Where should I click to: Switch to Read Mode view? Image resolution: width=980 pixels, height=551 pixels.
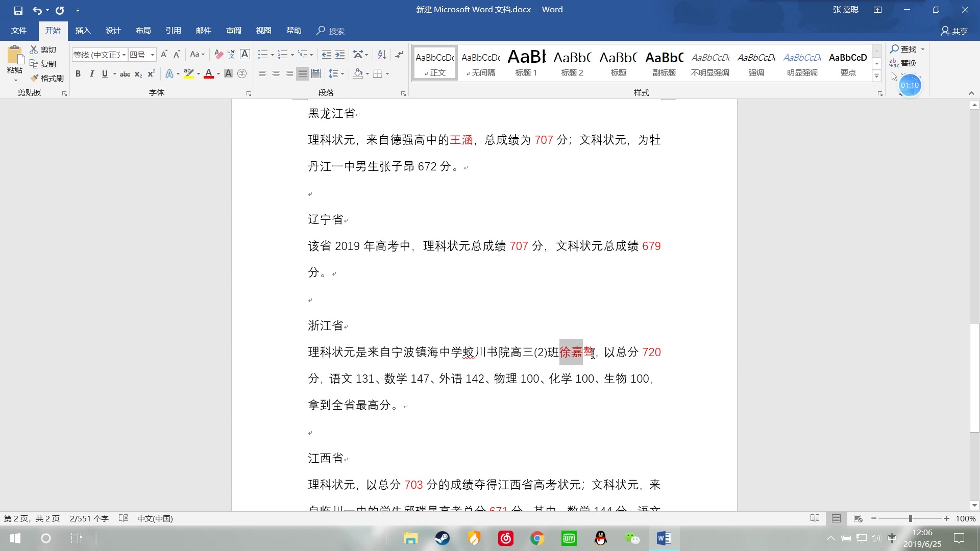815,518
